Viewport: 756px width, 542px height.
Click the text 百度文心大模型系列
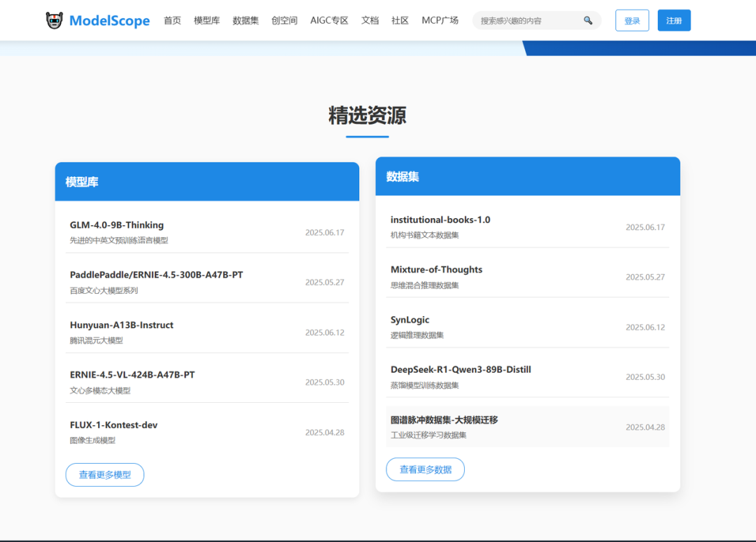coord(104,290)
